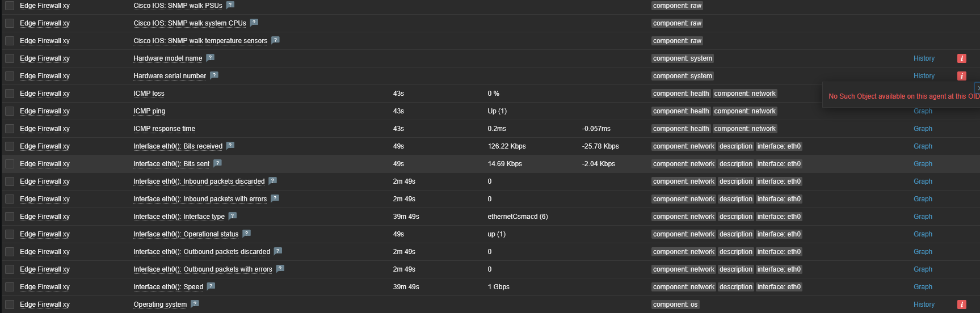Click help icon beside Interface eth0(): Bits received
This screenshot has height=313, width=980.
[230, 146]
